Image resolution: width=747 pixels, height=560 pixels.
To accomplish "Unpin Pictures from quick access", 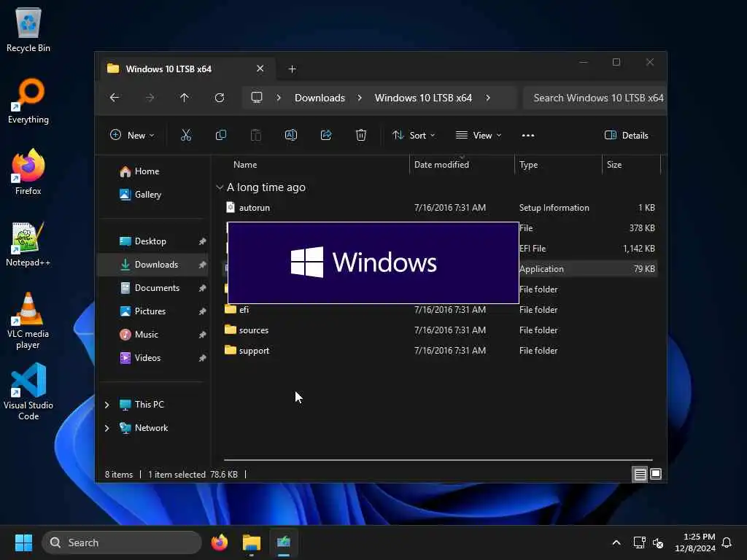I will point(203,311).
